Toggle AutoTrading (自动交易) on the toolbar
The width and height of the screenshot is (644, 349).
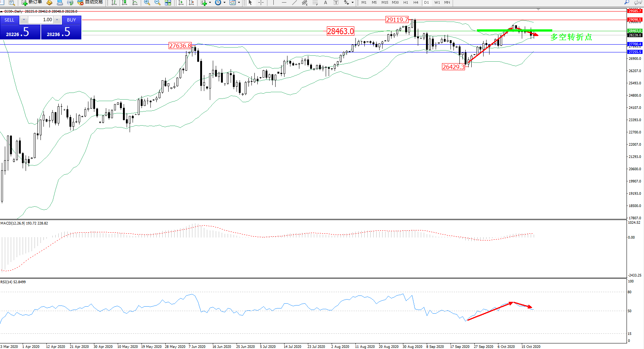[x=90, y=2]
